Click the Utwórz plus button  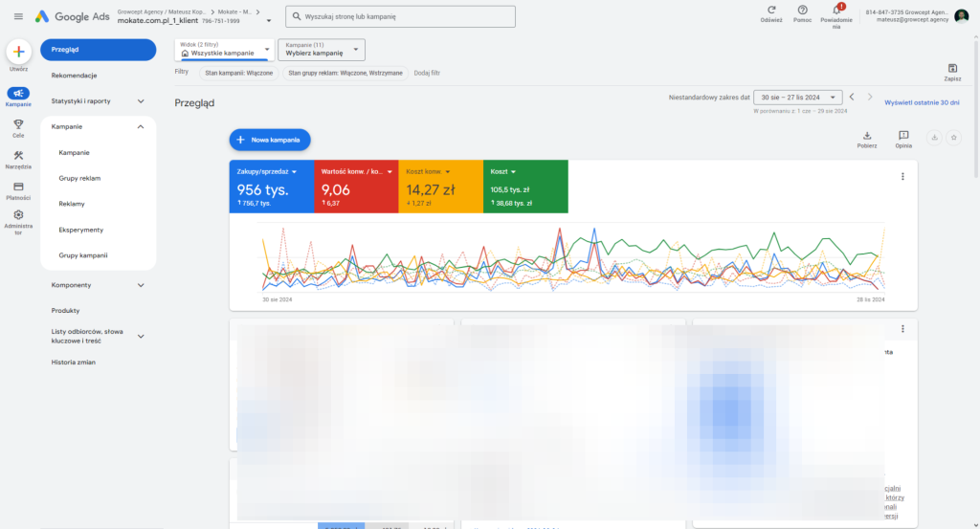(18, 53)
